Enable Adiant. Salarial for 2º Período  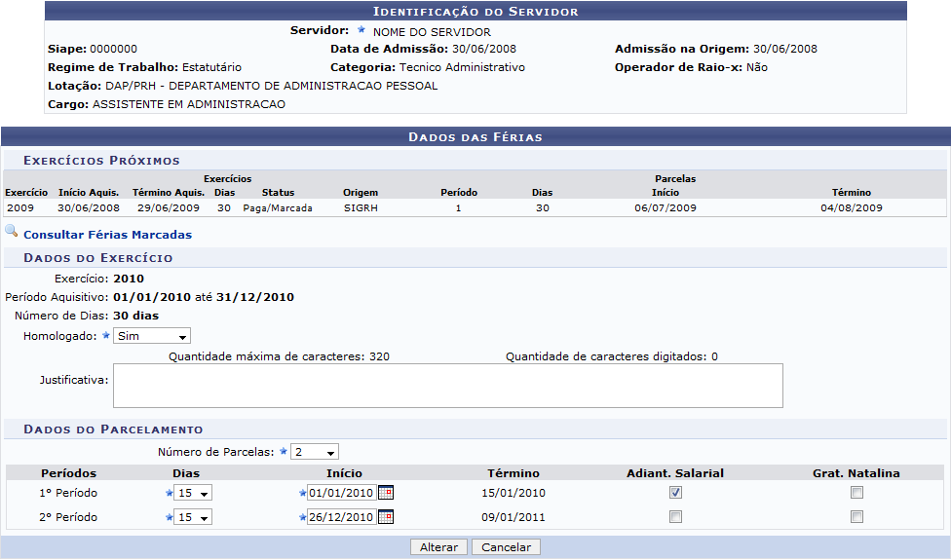click(x=675, y=517)
